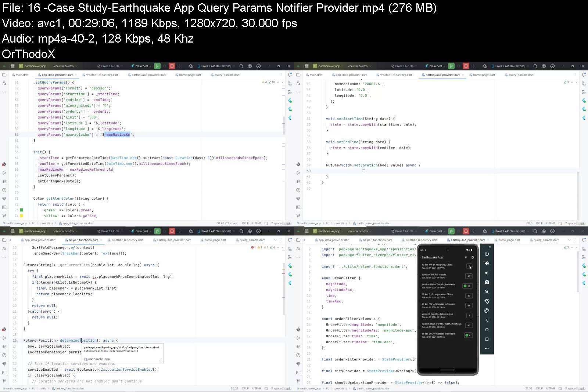
Task: Rotate the emulator right
Action: 487,311
